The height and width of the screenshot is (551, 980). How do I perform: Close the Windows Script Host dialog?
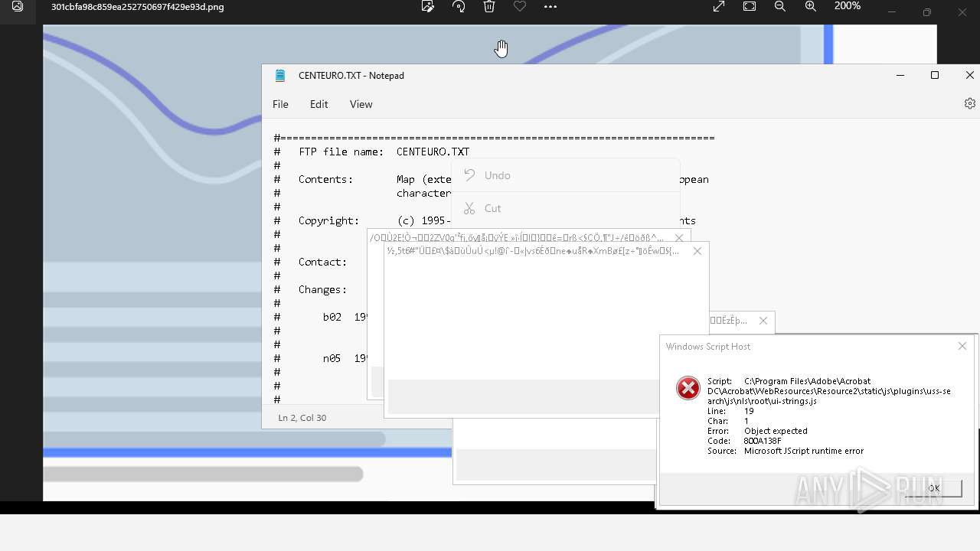click(x=962, y=347)
